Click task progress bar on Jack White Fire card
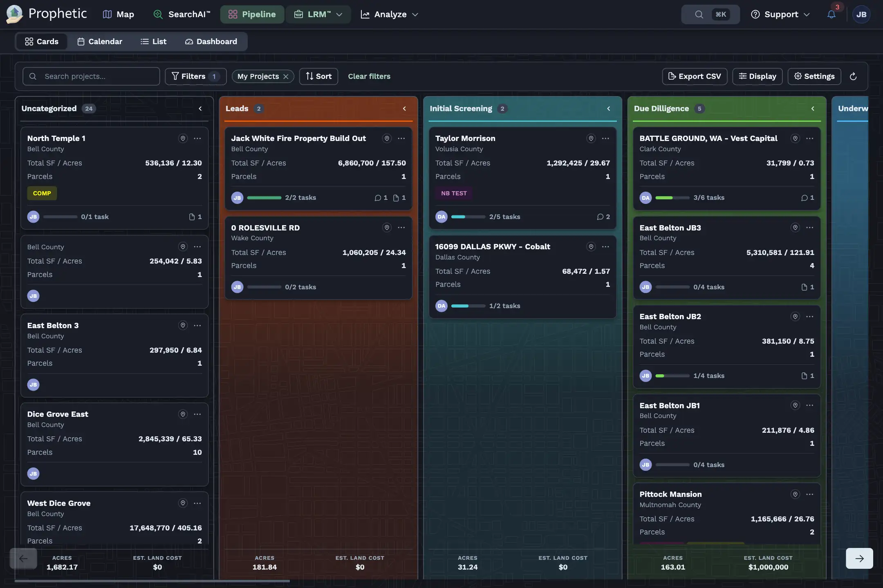883x588 pixels. (264, 198)
